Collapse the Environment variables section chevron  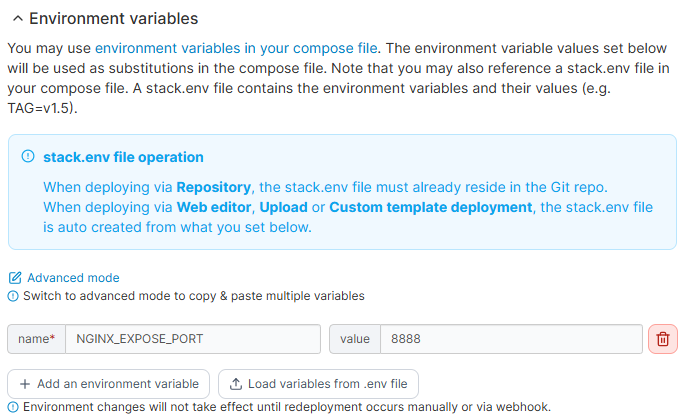point(17,19)
